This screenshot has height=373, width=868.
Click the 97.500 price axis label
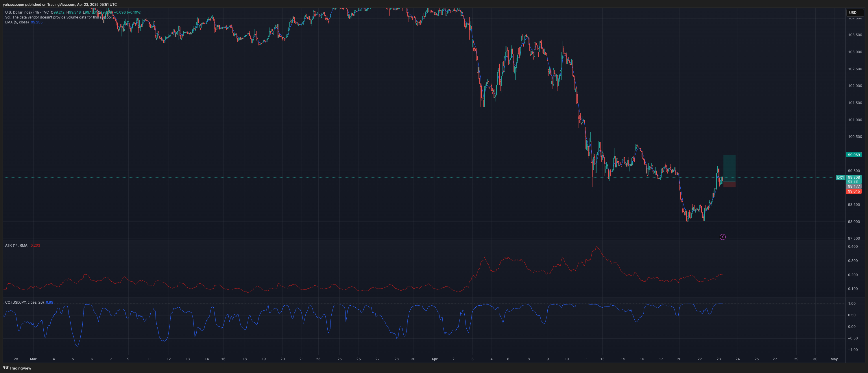[854, 239]
